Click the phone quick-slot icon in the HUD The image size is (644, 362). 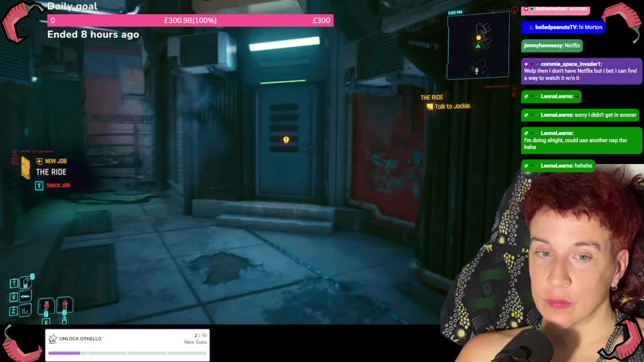pyautogui.click(x=25, y=283)
